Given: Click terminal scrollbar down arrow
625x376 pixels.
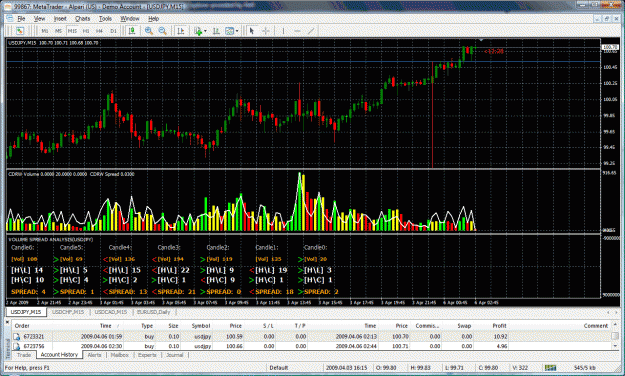Looking at the screenshot, I should 616,346.
